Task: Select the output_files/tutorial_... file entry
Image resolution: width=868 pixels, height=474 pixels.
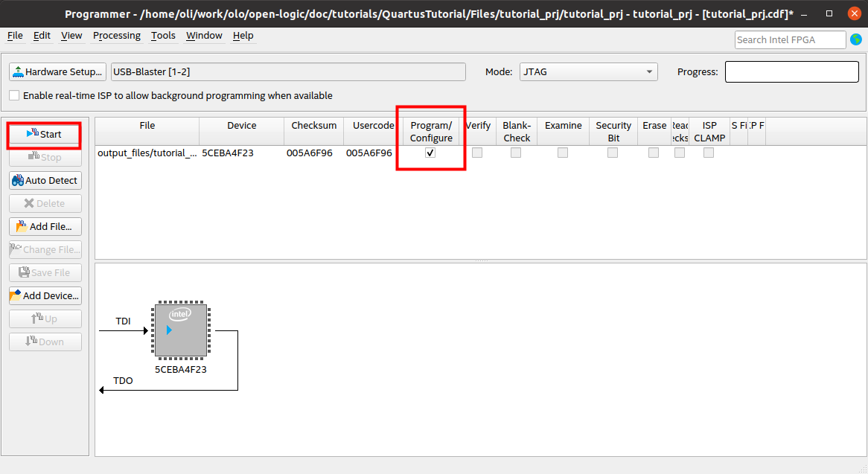Action: (x=147, y=153)
